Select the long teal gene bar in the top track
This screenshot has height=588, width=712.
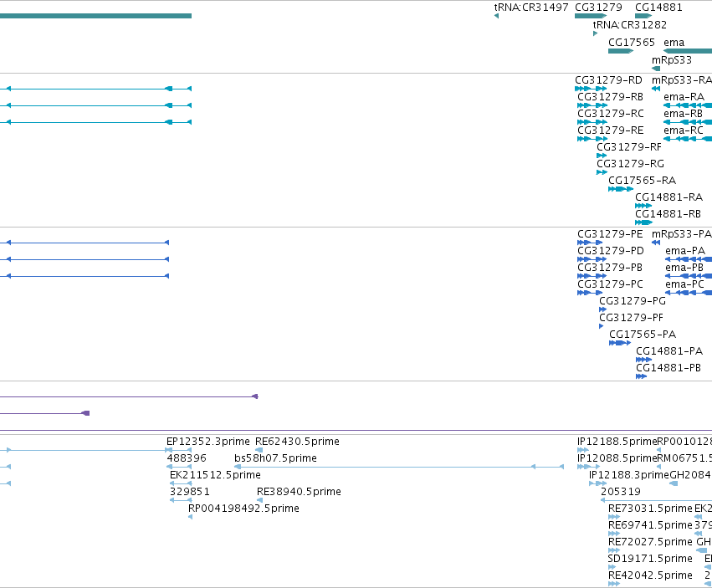pyautogui.click(x=96, y=16)
